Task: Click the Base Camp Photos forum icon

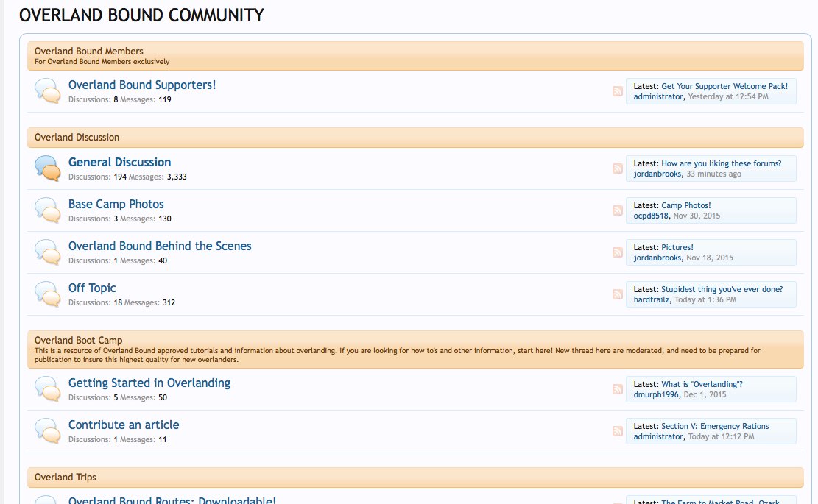Action: pos(47,210)
